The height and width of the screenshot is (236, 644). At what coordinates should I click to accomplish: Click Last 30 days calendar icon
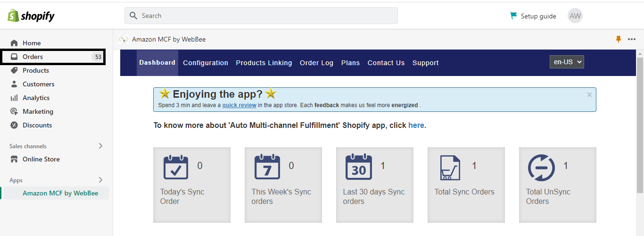(358, 168)
